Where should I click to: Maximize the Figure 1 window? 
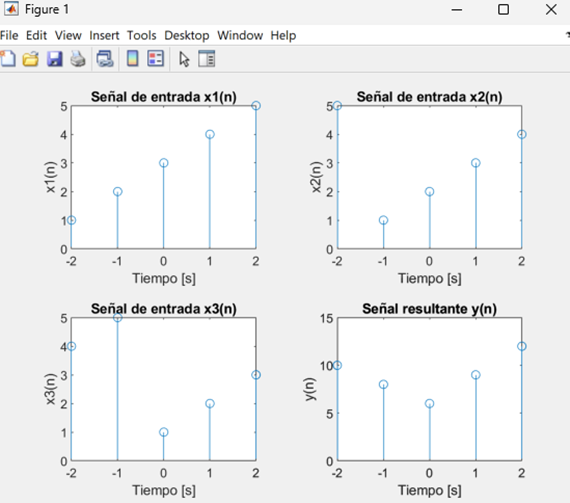pyautogui.click(x=503, y=9)
